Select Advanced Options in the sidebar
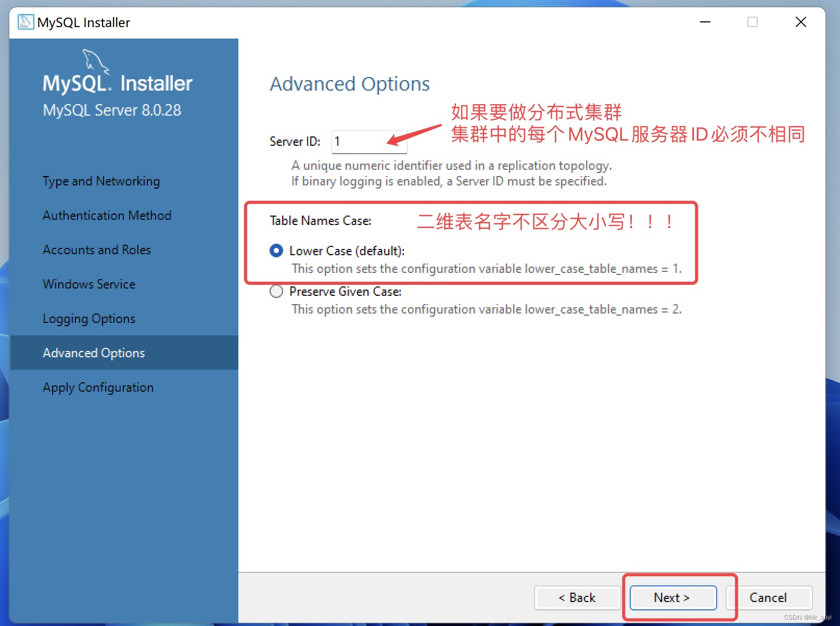Image resolution: width=840 pixels, height=626 pixels. pos(124,353)
